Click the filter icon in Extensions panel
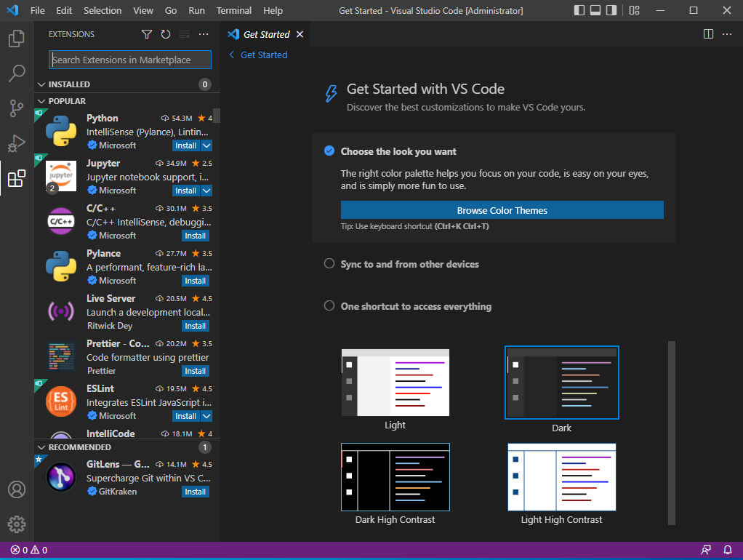The width and height of the screenshot is (743, 560). coord(146,33)
